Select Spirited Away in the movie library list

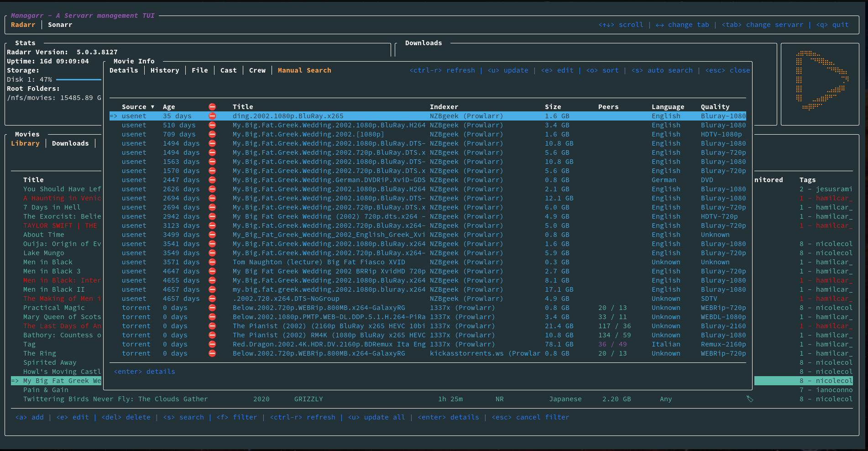point(50,362)
